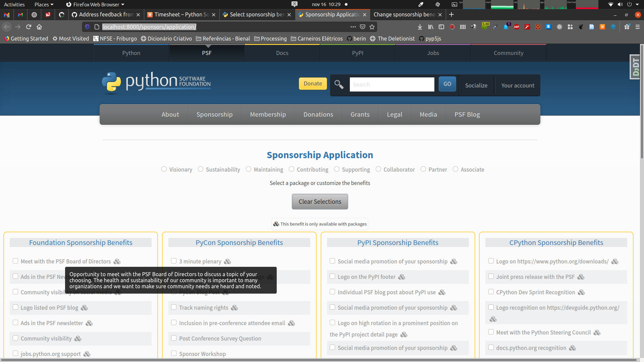This screenshot has width=644, height=362.
Task: Click the magnifying glass search icon
Action: [x=339, y=84]
